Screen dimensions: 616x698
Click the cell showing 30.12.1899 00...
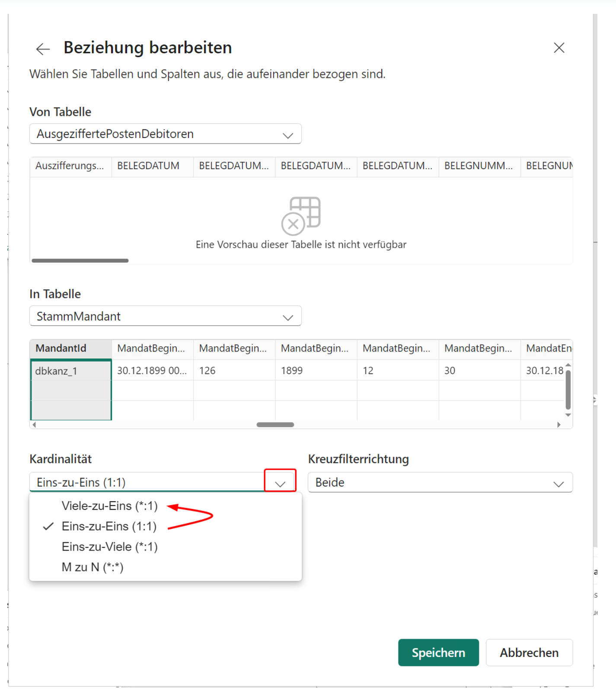coord(153,371)
